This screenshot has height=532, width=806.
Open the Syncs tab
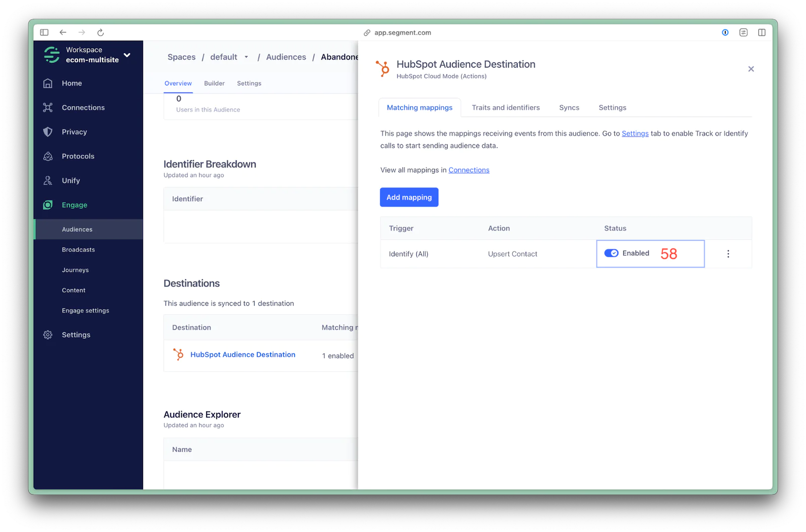pyautogui.click(x=569, y=108)
